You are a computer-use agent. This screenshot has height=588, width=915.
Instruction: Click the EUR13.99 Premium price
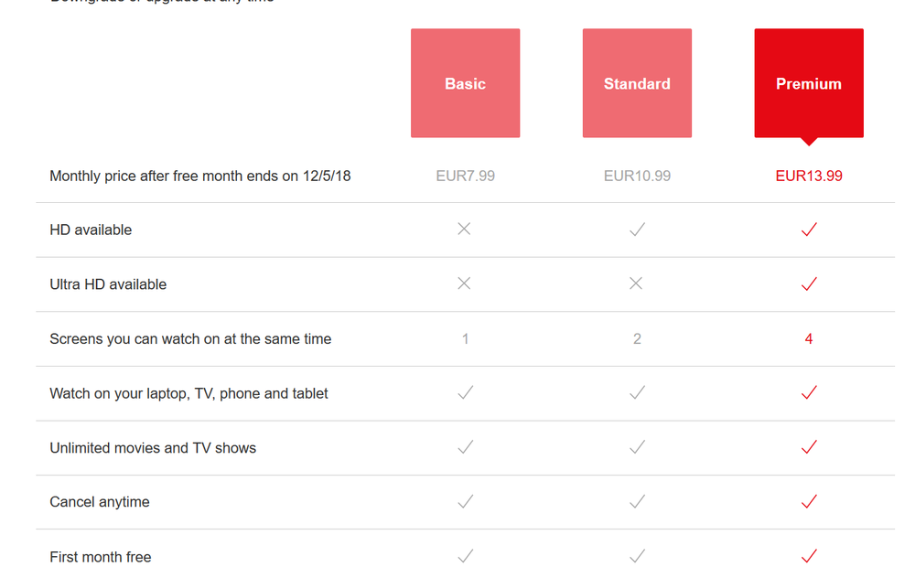(808, 176)
